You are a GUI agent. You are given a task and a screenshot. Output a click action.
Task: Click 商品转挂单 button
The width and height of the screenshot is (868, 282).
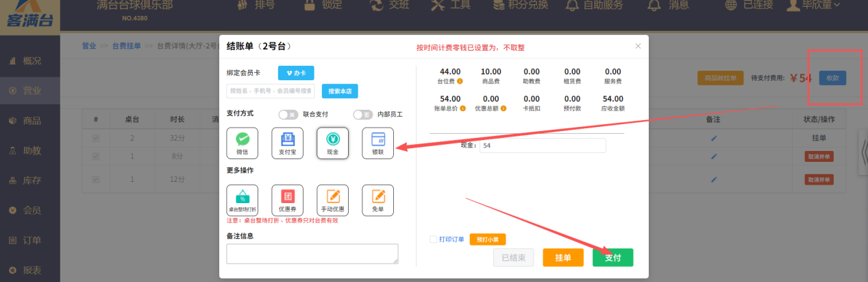pyautogui.click(x=721, y=78)
